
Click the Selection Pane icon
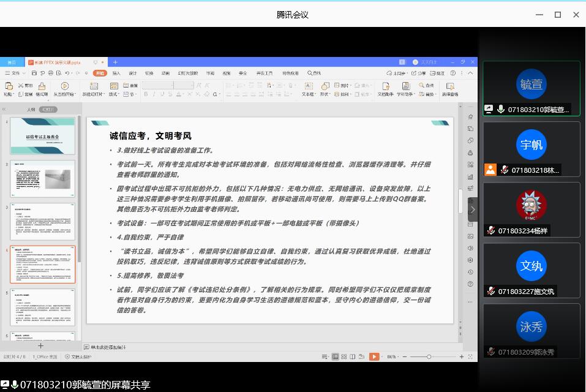[450, 86]
